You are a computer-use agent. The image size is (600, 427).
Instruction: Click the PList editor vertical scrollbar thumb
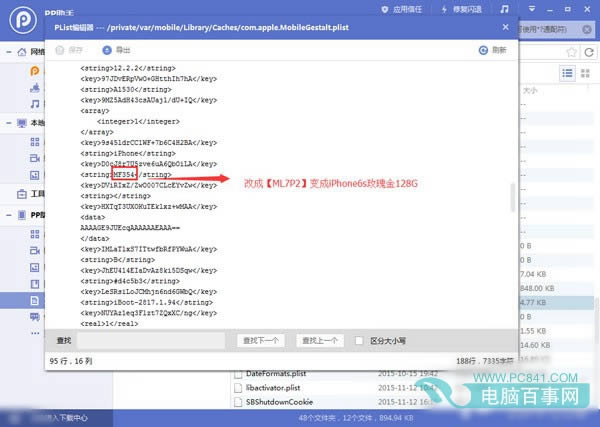(x=513, y=197)
